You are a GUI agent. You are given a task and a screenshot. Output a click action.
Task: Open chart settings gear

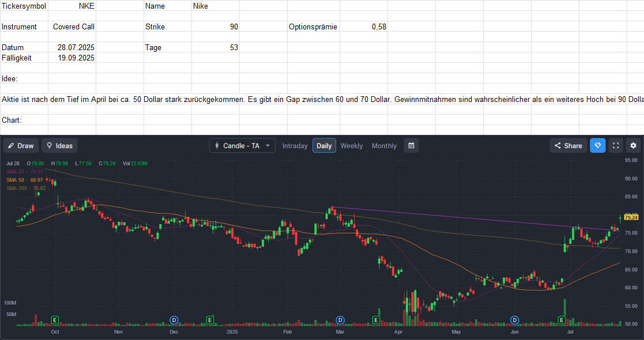[633, 146]
